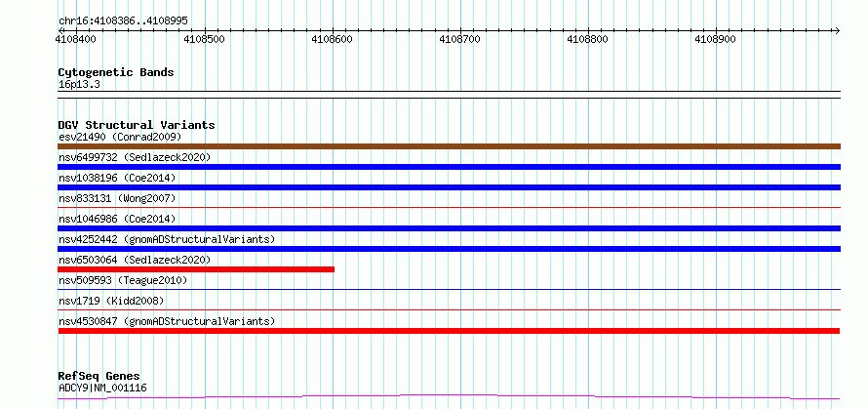Click the 4108500 ruler position label
Viewport: 868px width, 409px height.
click(204, 39)
